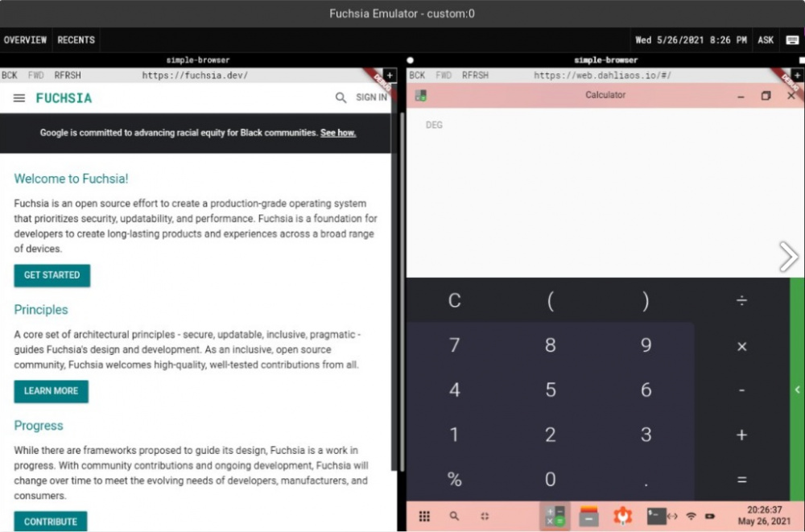Click RFRSH in the dahliaos browser
805x532 pixels.
click(x=476, y=75)
